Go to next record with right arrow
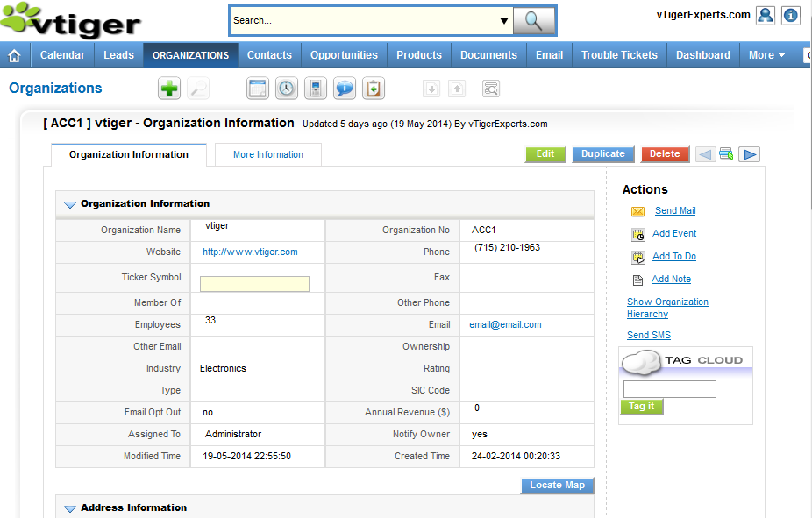Screen dimensions: 812x518 pos(750,154)
